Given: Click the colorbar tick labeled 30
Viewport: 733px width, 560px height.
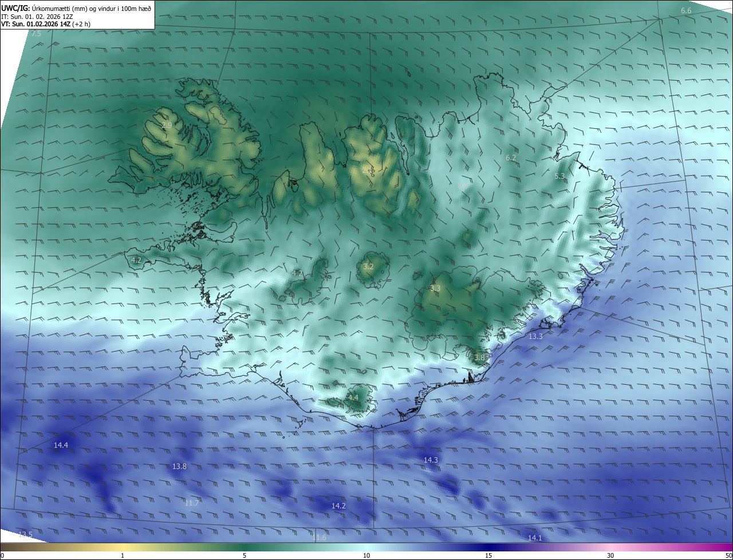Looking at the screenshot, I should click(x=610, y=555).
